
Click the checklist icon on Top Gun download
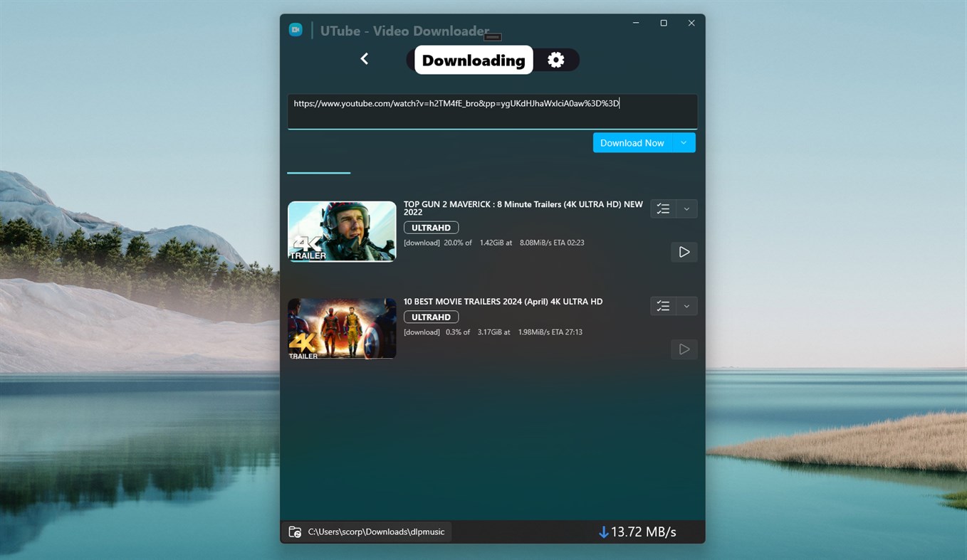[x=663, y=208]
